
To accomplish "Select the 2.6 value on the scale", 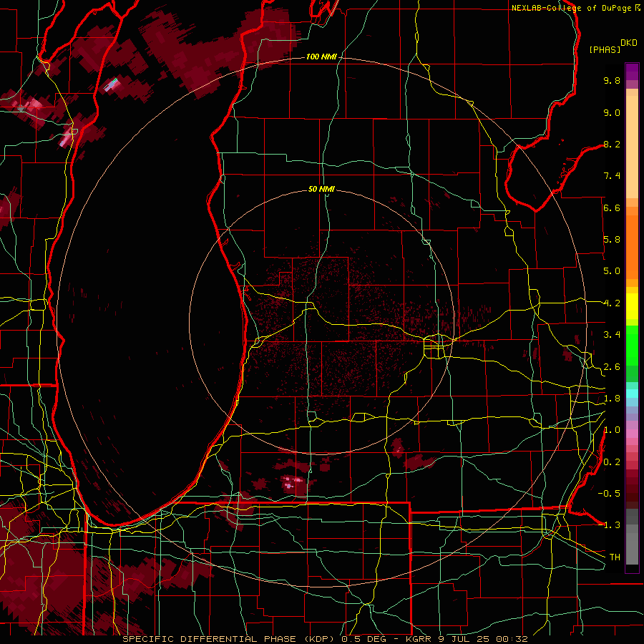I will 612,367.
